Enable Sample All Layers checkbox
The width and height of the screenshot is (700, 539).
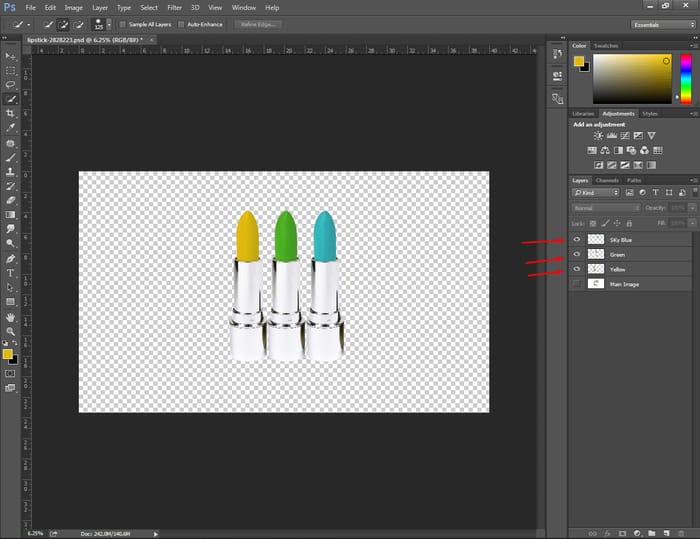click(122, 25)
